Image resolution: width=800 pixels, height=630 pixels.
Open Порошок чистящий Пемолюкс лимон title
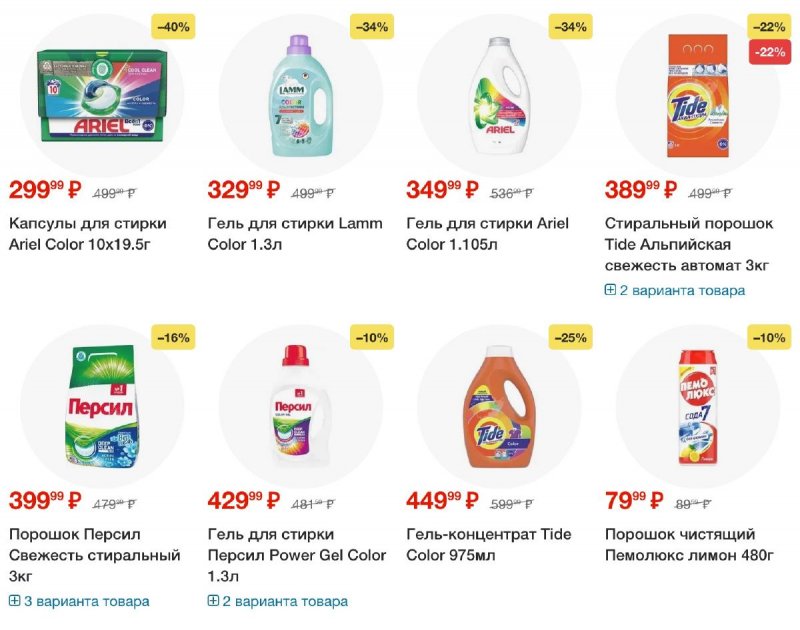pos(689,544)
